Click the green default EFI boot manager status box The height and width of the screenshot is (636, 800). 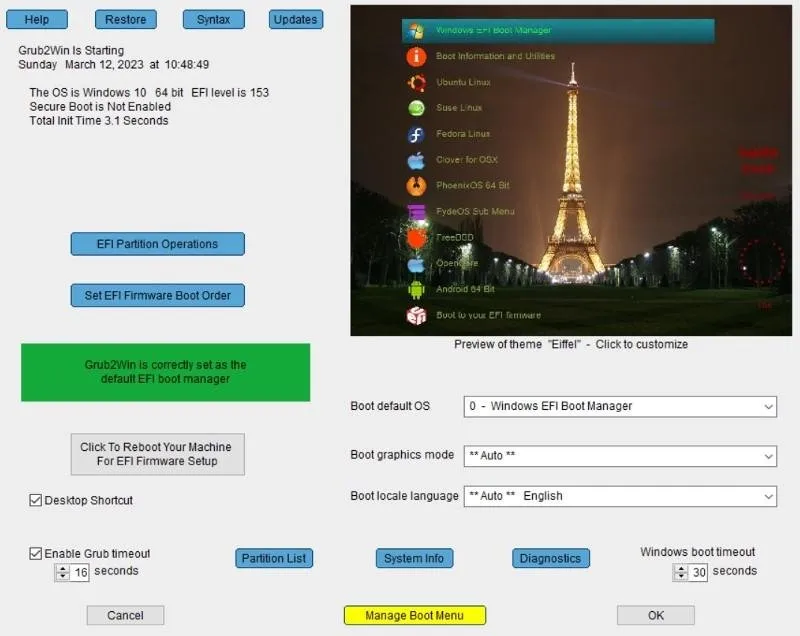[165, 372]
